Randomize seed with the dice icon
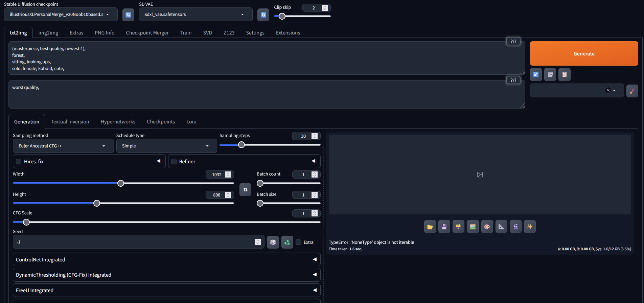 pyautogui.click(x=273, y=242)
